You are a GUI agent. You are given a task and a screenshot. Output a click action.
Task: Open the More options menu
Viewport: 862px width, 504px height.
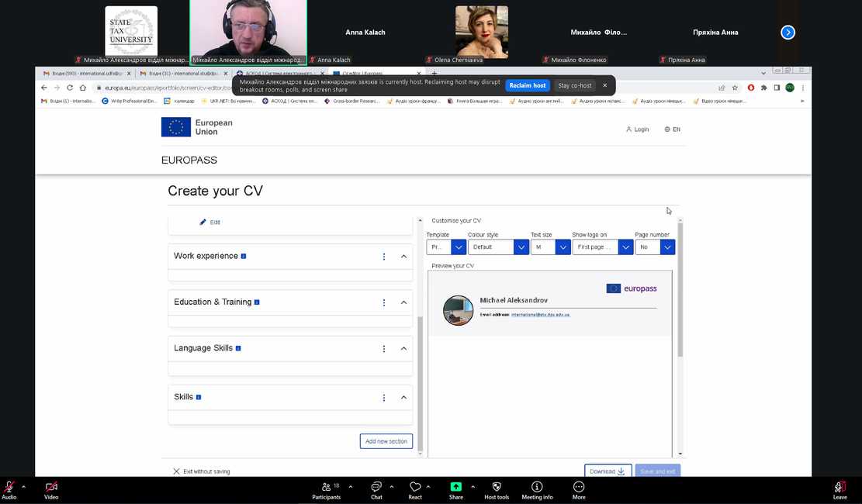(579, 488)
